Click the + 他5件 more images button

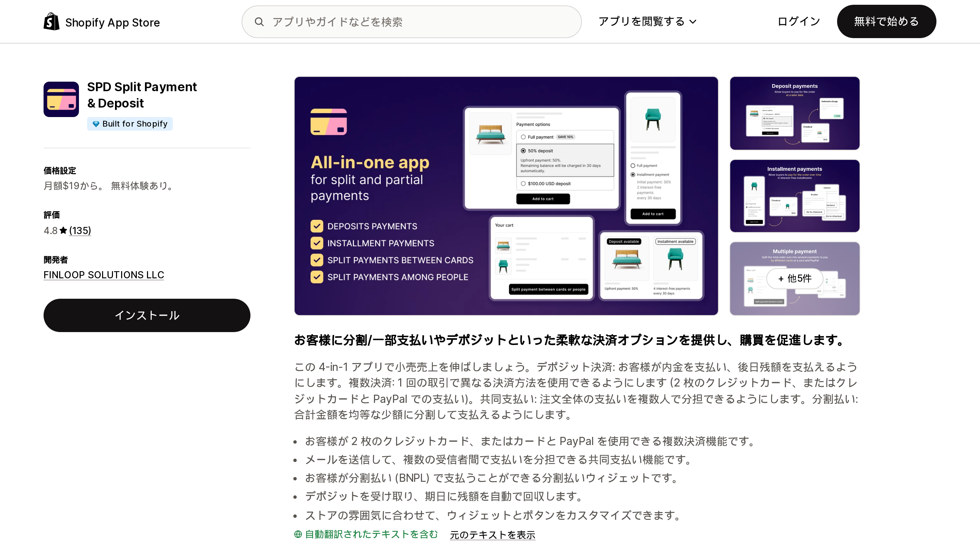click(x=795, y=279)
